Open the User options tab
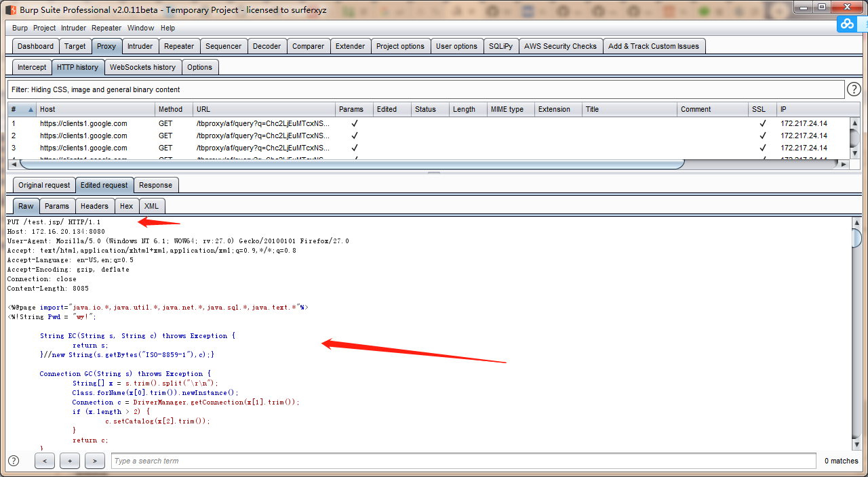This screenshot has width=868, height=477. tap(456, 46)
